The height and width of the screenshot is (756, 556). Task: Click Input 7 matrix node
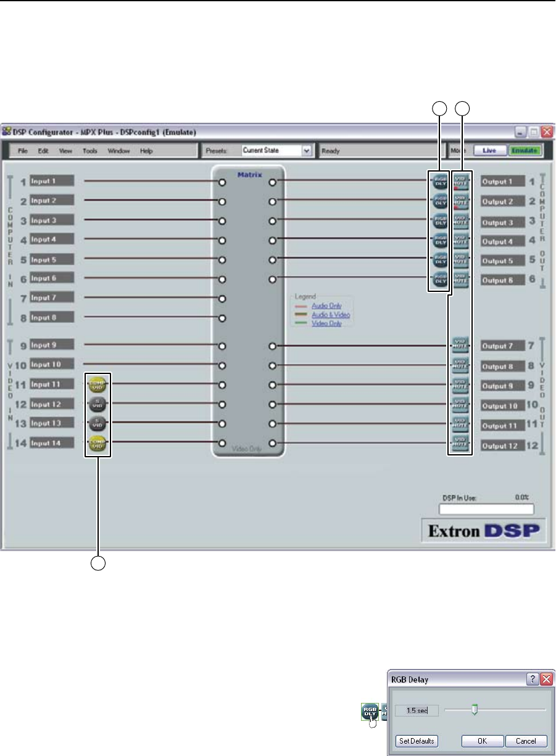click(222, 299)
